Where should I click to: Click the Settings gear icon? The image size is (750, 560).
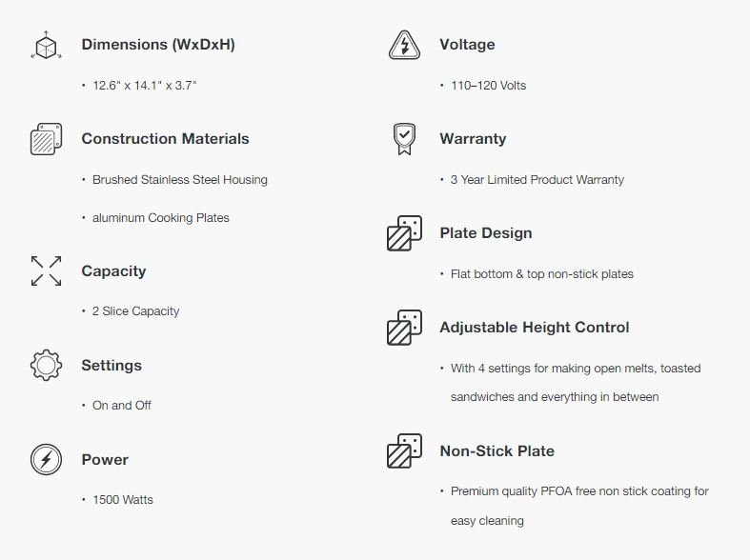pyautogui.click(x=46, y=365)
